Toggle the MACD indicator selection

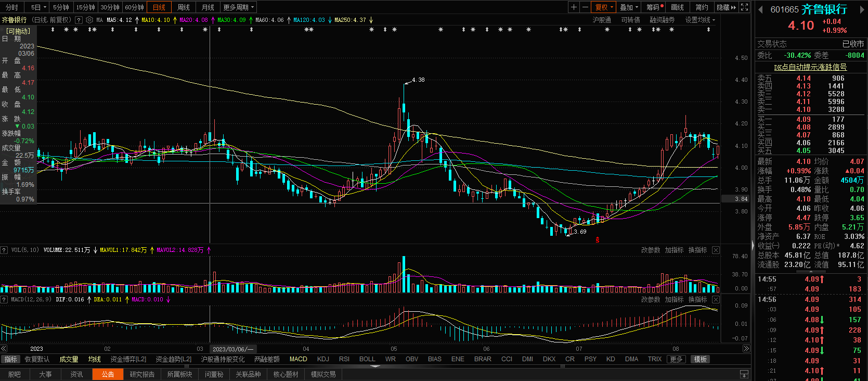pyautogui.click(x=298, y=359)
